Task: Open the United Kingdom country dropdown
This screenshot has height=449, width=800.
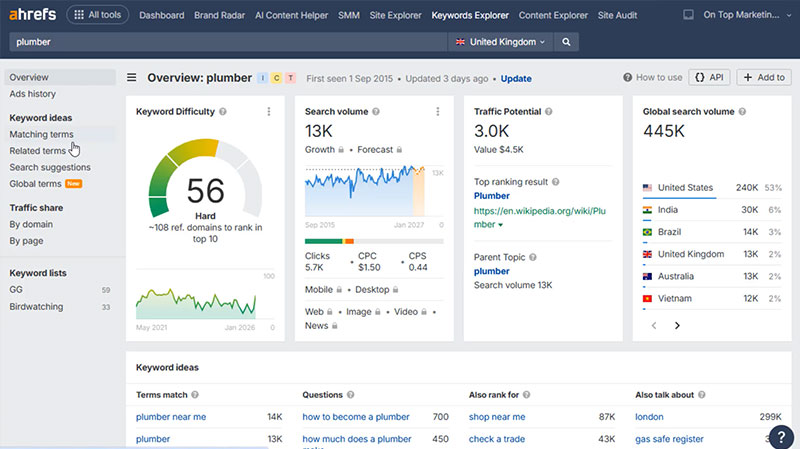Action: coord(501,42)
